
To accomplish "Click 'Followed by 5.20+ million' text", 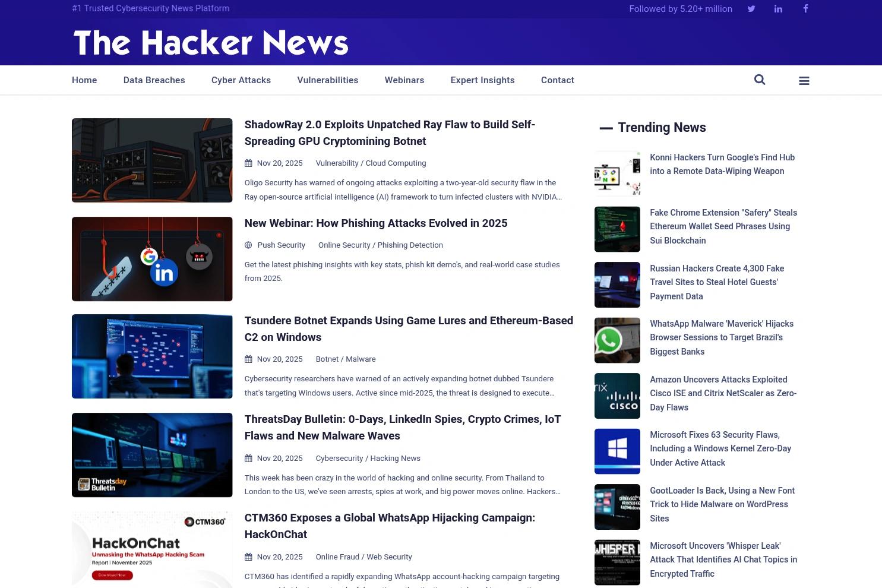I will pyautogui.click(x=681, y=9).
